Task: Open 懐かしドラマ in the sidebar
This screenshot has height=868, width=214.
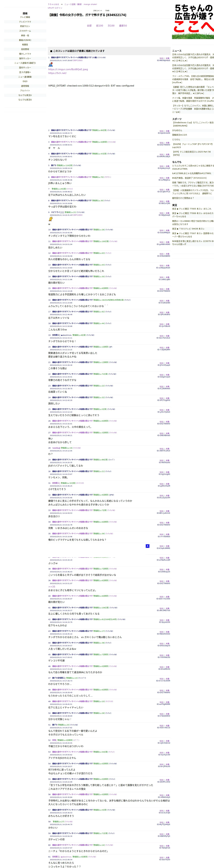Action: click(25, 54)
